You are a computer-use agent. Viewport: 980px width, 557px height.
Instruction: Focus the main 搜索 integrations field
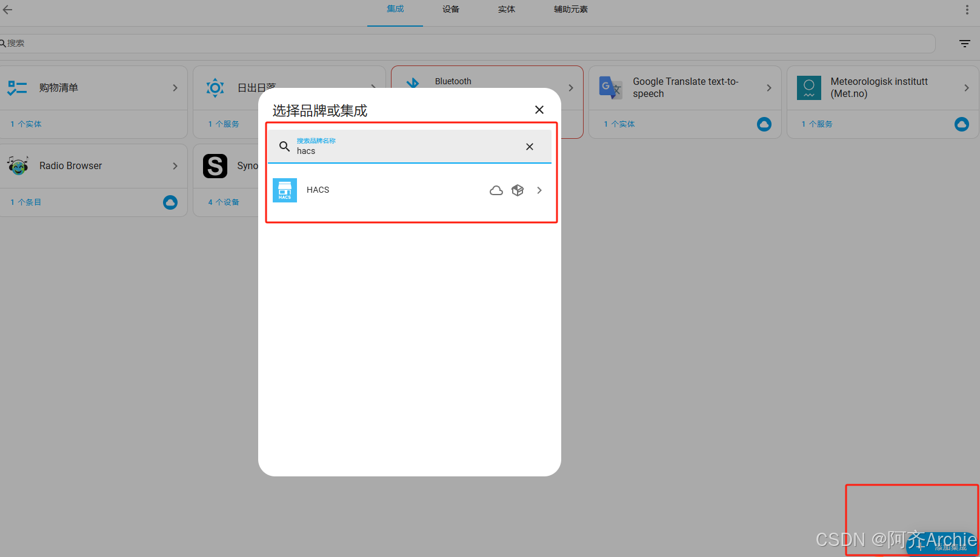click(x=467, y=44)
